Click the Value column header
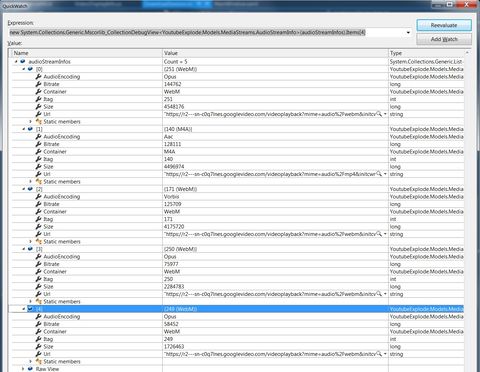Viewport: 480px width, 372px height. pyautogui.click(x=275, y=53)
